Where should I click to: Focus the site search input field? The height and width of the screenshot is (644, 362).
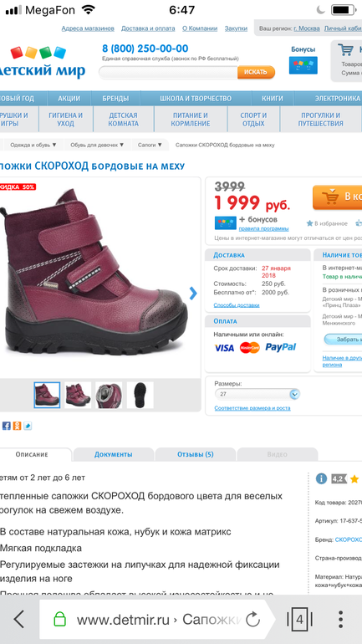point(168,72)
